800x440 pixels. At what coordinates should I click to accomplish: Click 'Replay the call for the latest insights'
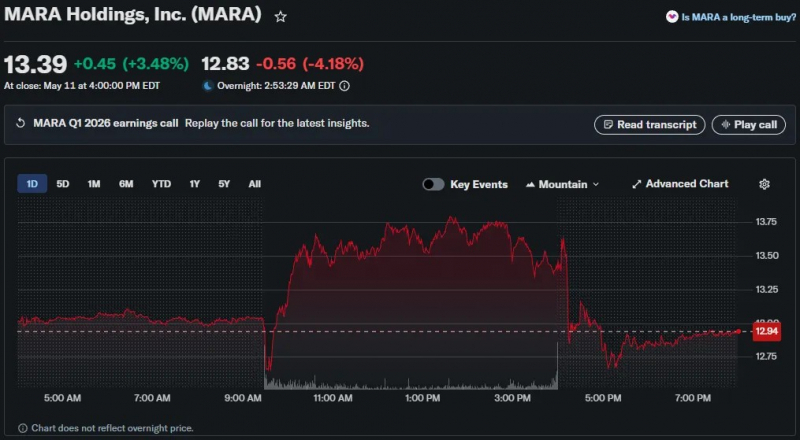click(x=277, y=123)
